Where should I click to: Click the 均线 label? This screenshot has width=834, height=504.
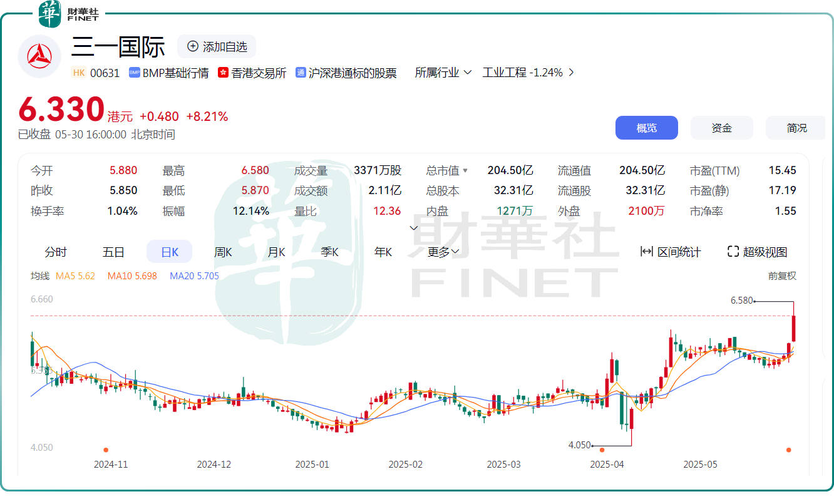pyautogui.click(x=39, y=275)
